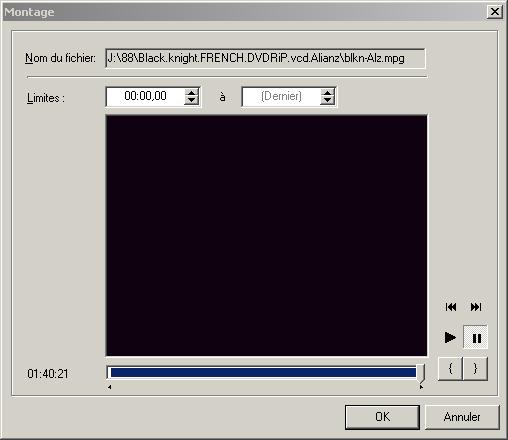Set end marker with the } button
Viewport: 508px width, 440px height.
coord(475,368)
